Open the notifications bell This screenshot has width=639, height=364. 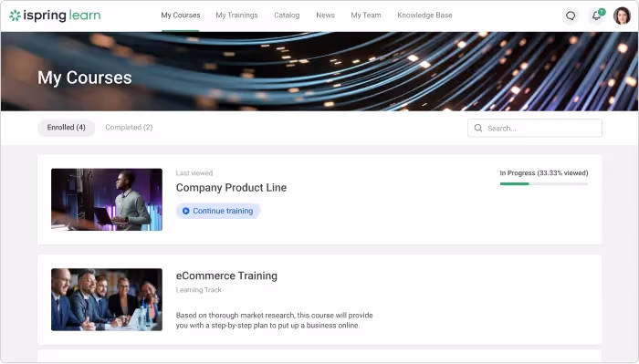pyautogui.click(x=597, y=16)
